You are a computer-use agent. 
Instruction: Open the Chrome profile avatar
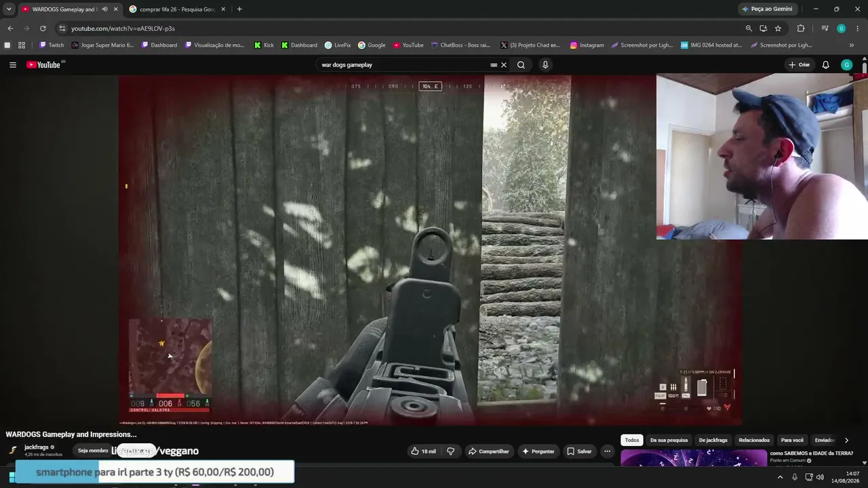coord(842,28)
